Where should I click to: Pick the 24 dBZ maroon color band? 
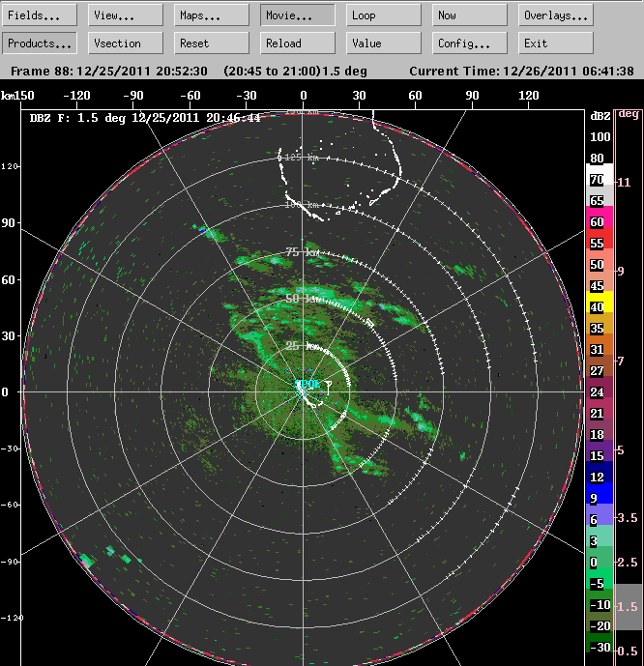600,387
